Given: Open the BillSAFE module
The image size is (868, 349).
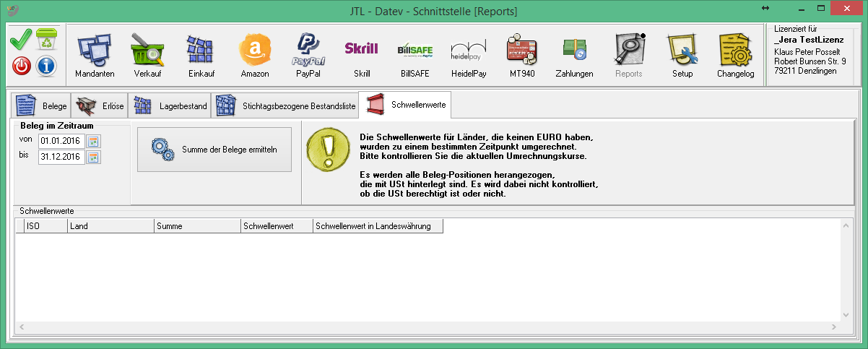Looking at the screenshot, I should point(415,55).
